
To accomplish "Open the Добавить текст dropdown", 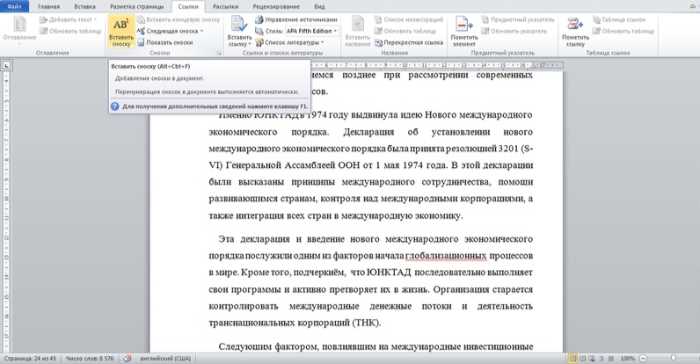I will tap(68, 20).
